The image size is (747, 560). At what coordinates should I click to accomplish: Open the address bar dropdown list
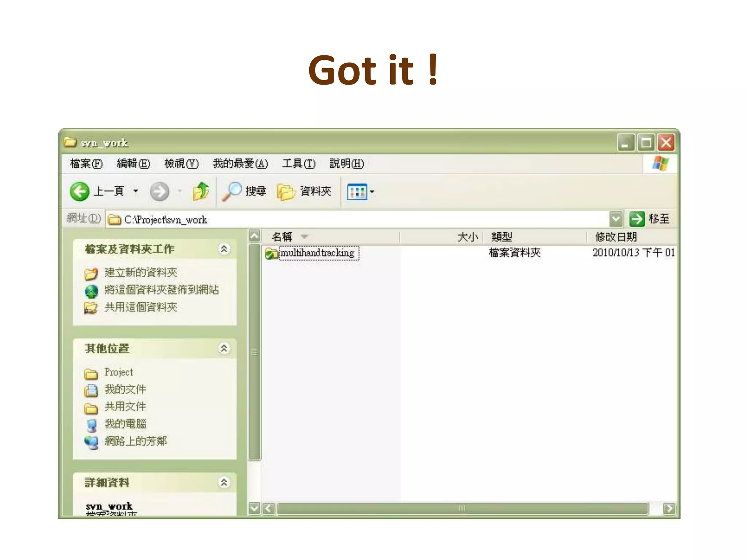pos(616,219)
